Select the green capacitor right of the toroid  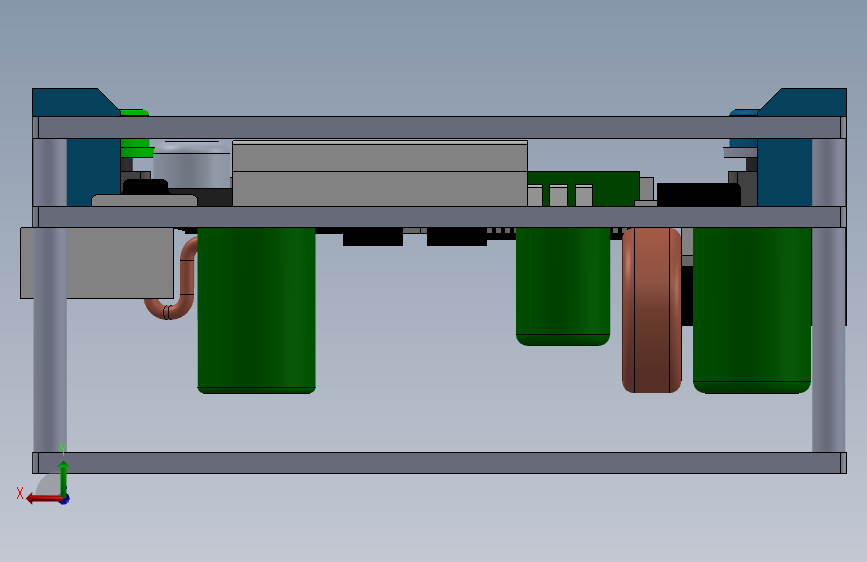point(752,310)
